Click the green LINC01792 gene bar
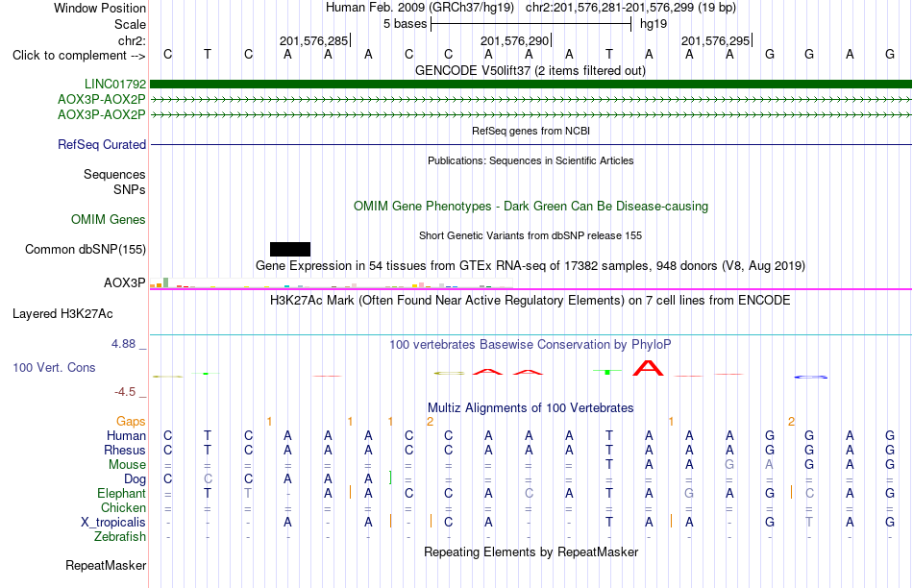Screen dimensions: 913x588 (531, 84)
